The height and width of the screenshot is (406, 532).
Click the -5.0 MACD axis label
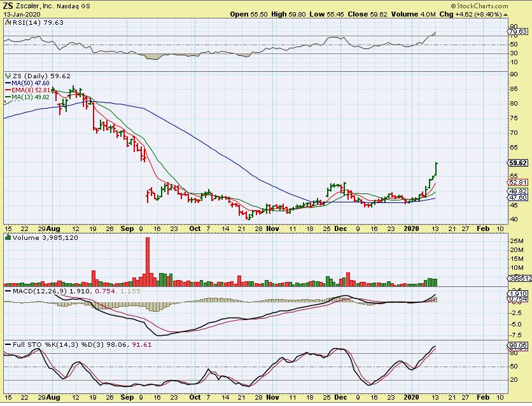tap(515, 325)
